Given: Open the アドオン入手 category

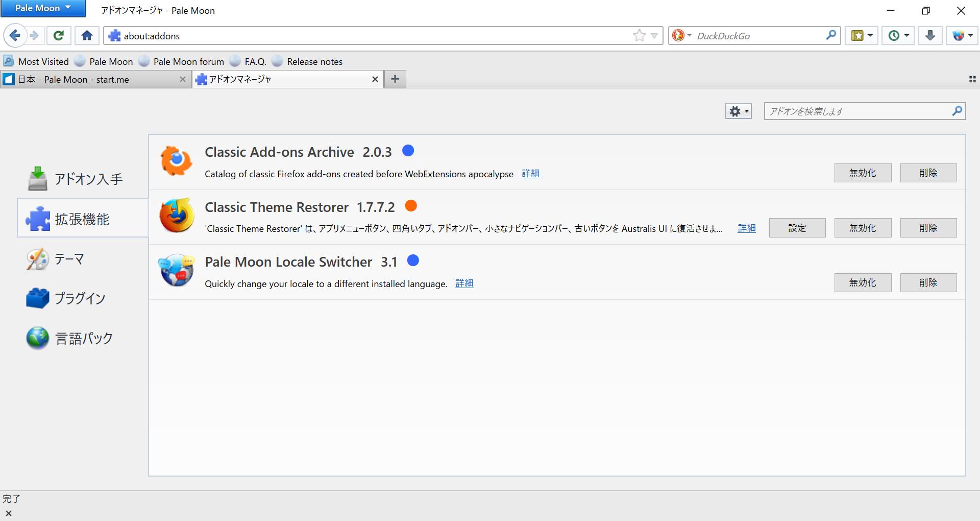Looking at the screenshot, I should point(83,179).
